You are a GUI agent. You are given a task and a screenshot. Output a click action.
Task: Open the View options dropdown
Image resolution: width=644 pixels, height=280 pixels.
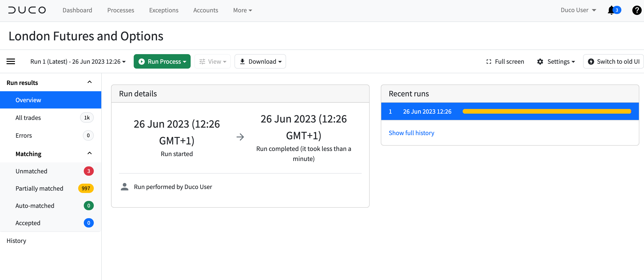point(212,61)
